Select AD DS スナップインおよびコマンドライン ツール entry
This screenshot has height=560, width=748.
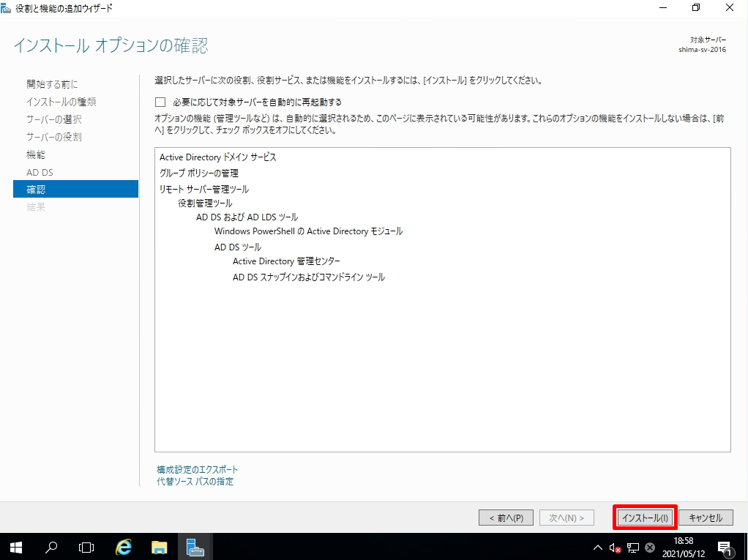(x=309, y=277)
